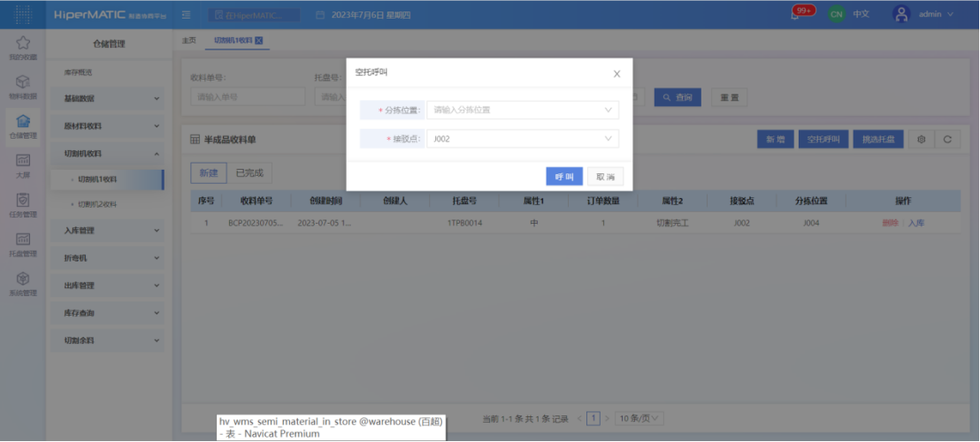Expand the 入库管理 menu group
980x442 pixels.
107,231
